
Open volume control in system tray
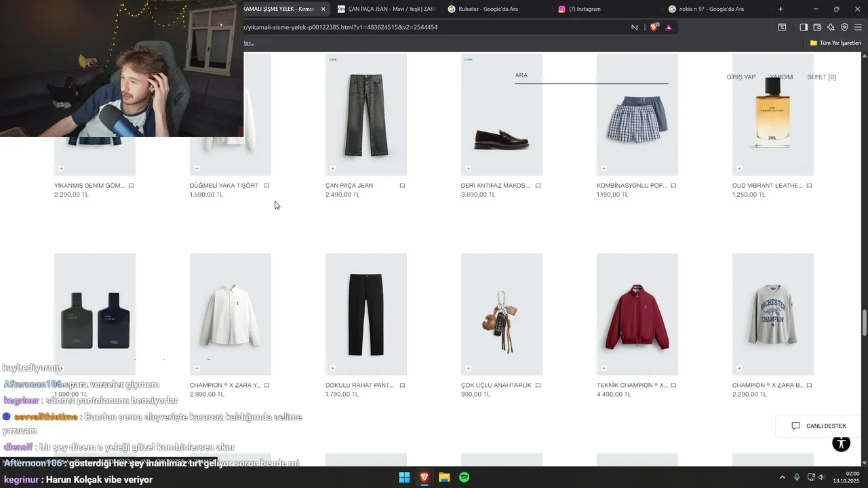tap(821, 477)
